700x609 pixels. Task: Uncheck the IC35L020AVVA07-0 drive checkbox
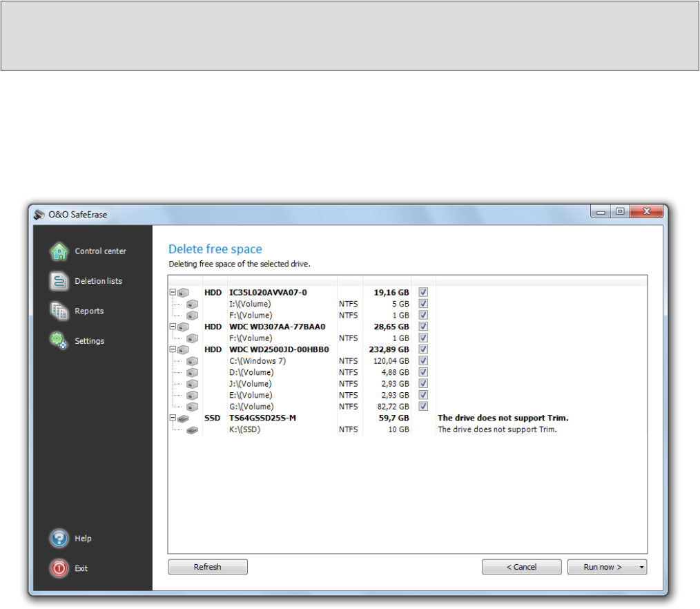[x=423, y=292]
